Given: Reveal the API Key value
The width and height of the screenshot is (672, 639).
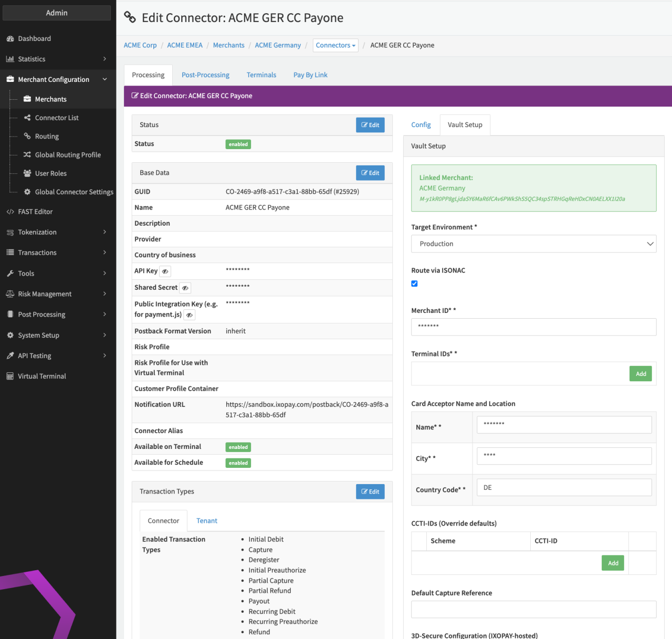Looking at the screenshot, I should 165,271.
